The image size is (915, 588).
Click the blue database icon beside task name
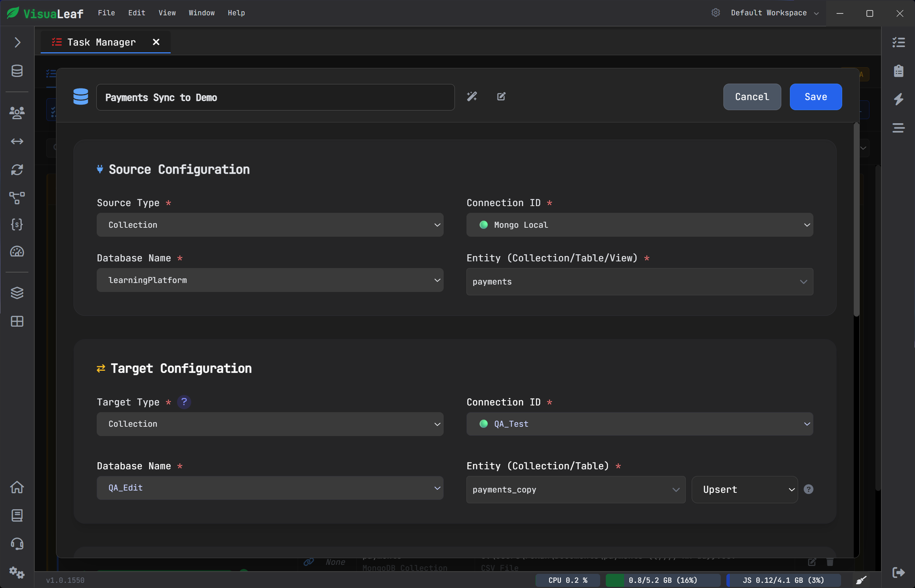pyautogui.click(x=81, y=97)
